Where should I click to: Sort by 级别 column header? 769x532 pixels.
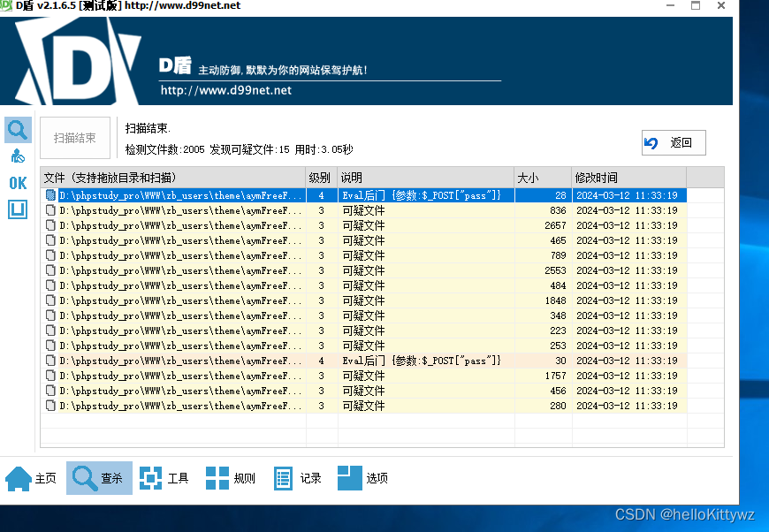(x=322, y=178)
